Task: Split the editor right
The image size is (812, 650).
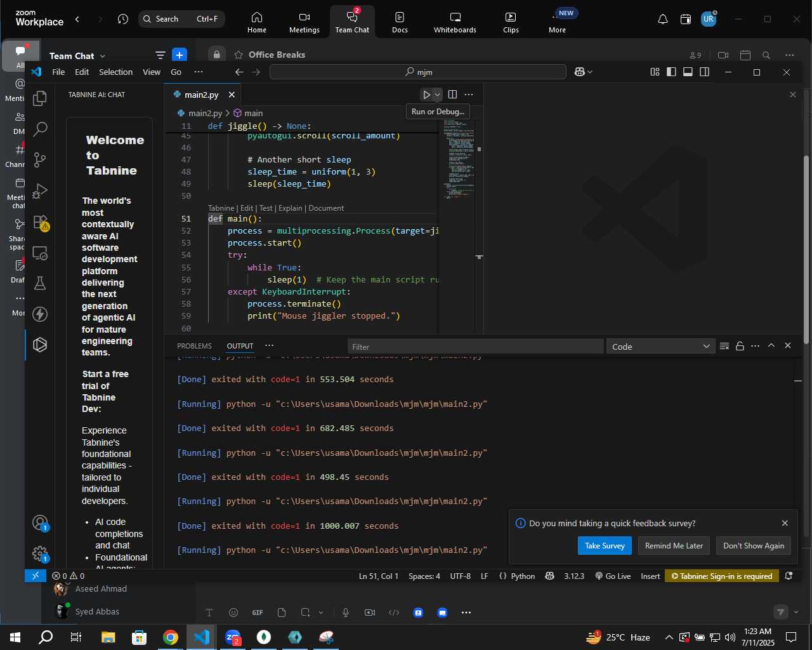Action: click(452, 95)
